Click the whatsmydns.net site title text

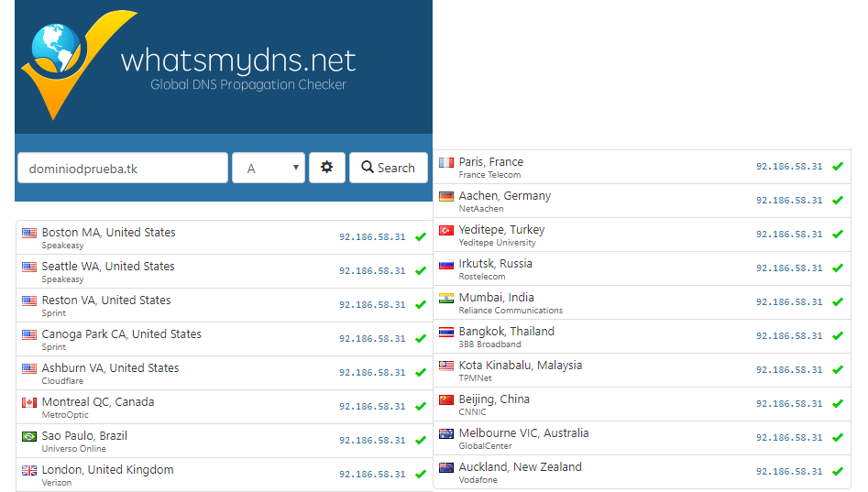pos(238,61)
